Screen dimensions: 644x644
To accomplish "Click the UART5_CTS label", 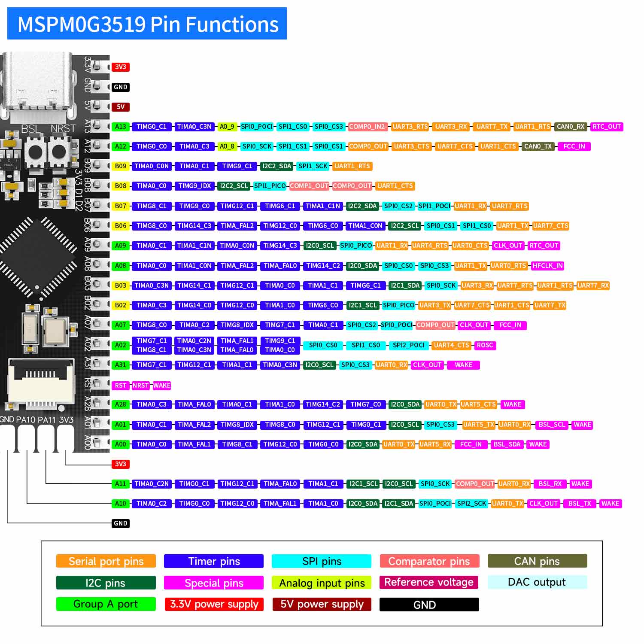I will click(478, 404).
